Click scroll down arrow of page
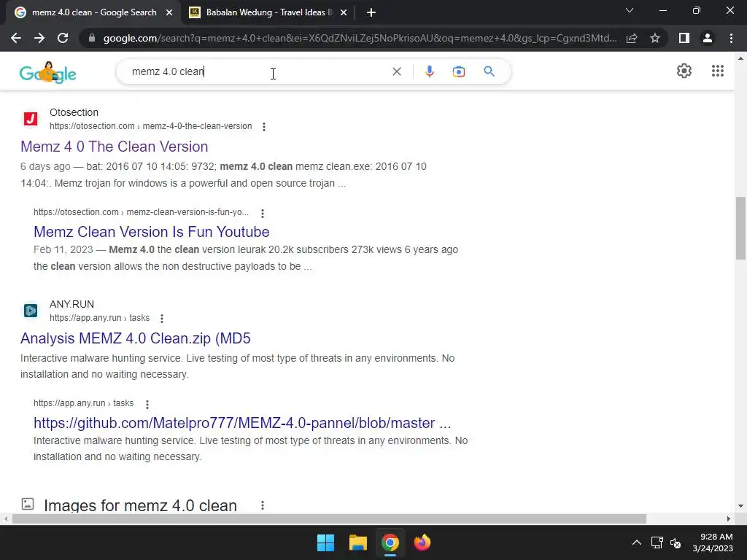The height and width of the screenshot is (560, 747). coord(740,506)
